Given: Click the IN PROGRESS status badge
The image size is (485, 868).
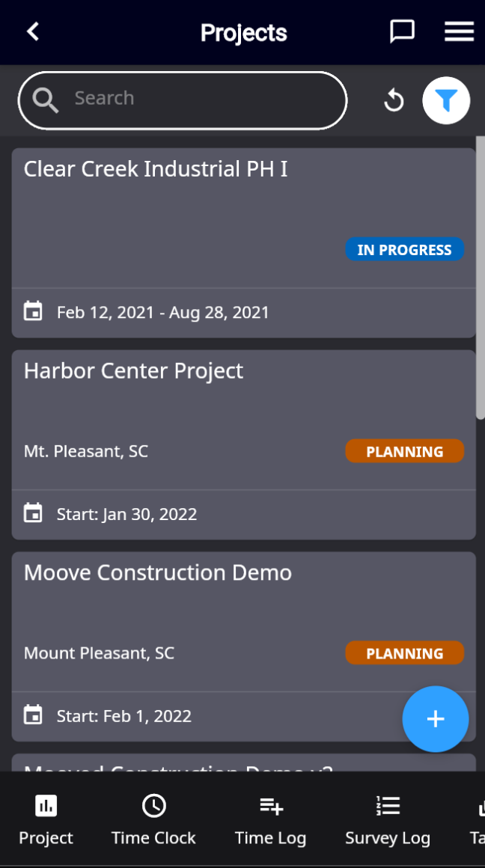Looking at the screenshot, I should pos(405,249).
